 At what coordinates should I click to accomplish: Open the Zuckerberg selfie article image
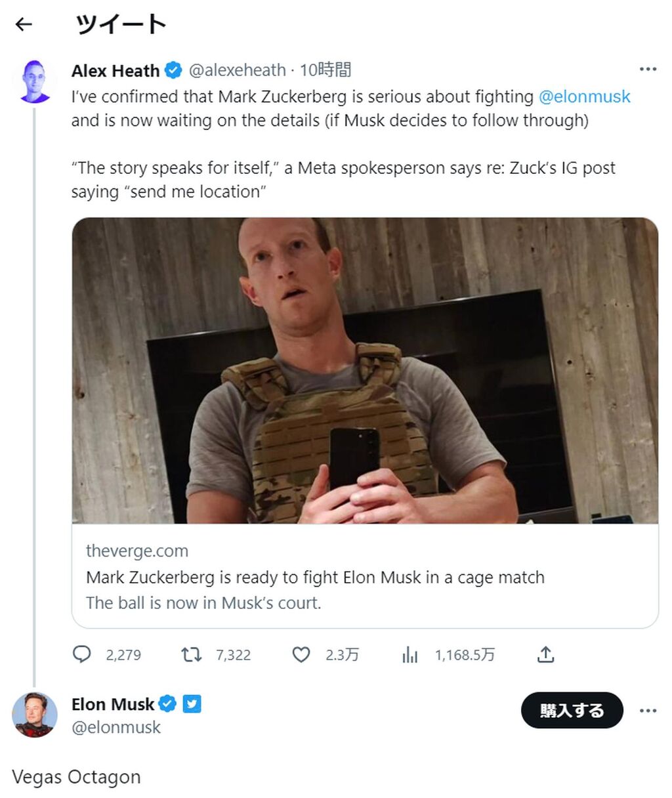tap(365, 370)
